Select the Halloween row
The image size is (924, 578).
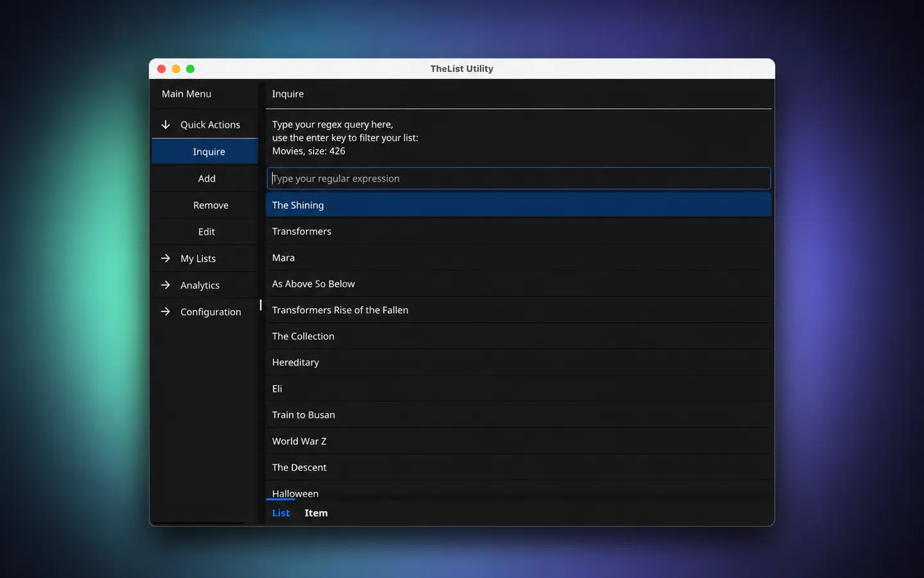518,491
